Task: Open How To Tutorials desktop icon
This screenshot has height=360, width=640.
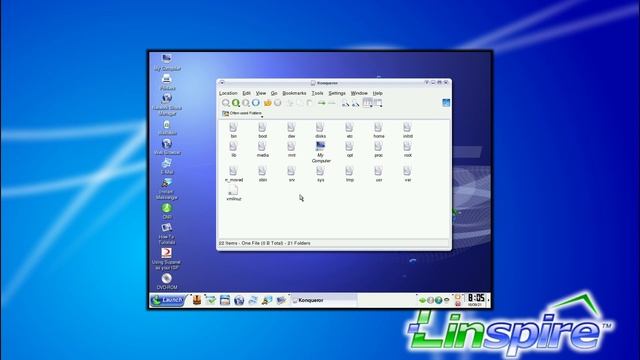Action: [x=167, y=234]
